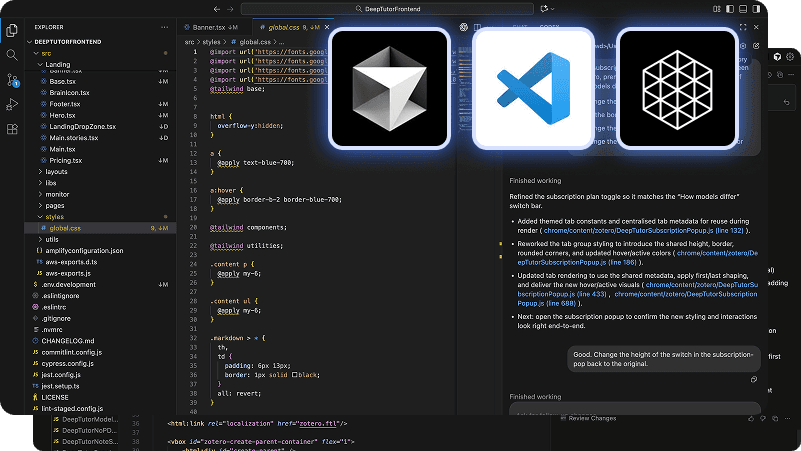801x451 pixels.
Task: Click thumbs down in the back window
Action: [763, 418]
